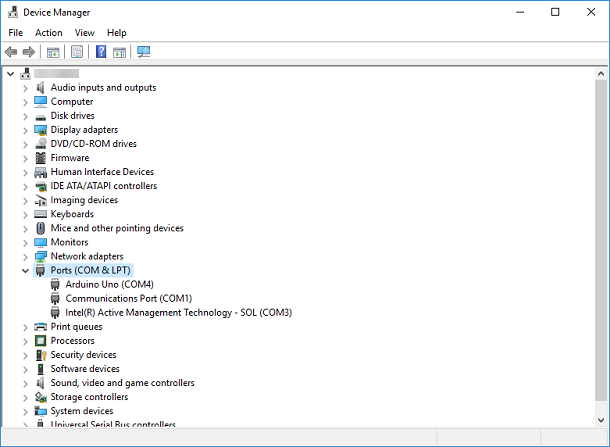
Task: Open the File menu
Action: click(16, 33)
